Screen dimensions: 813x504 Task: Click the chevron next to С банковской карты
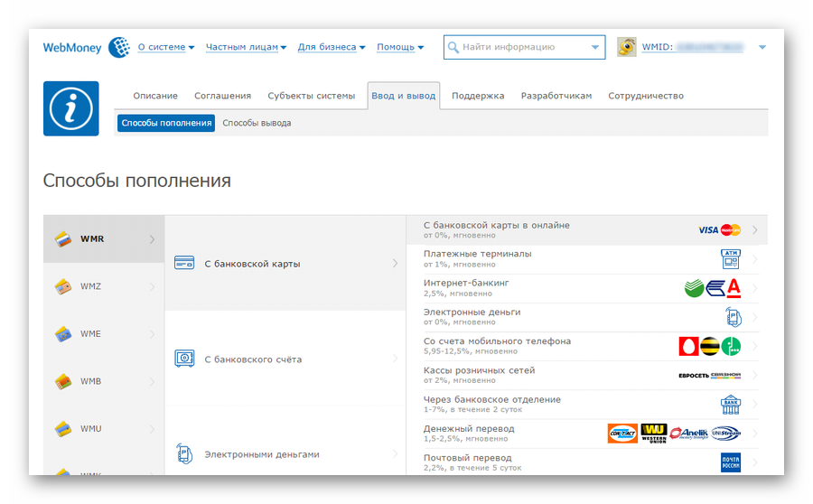395,264
